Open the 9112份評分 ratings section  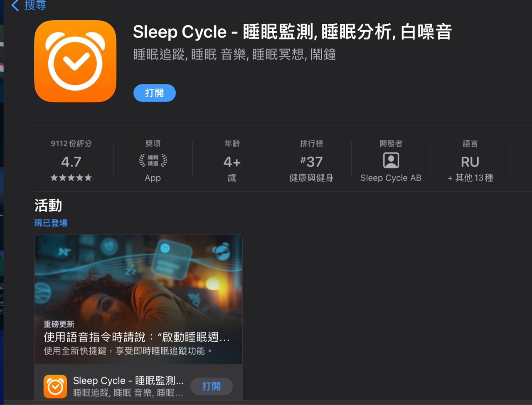pos(71,143)
